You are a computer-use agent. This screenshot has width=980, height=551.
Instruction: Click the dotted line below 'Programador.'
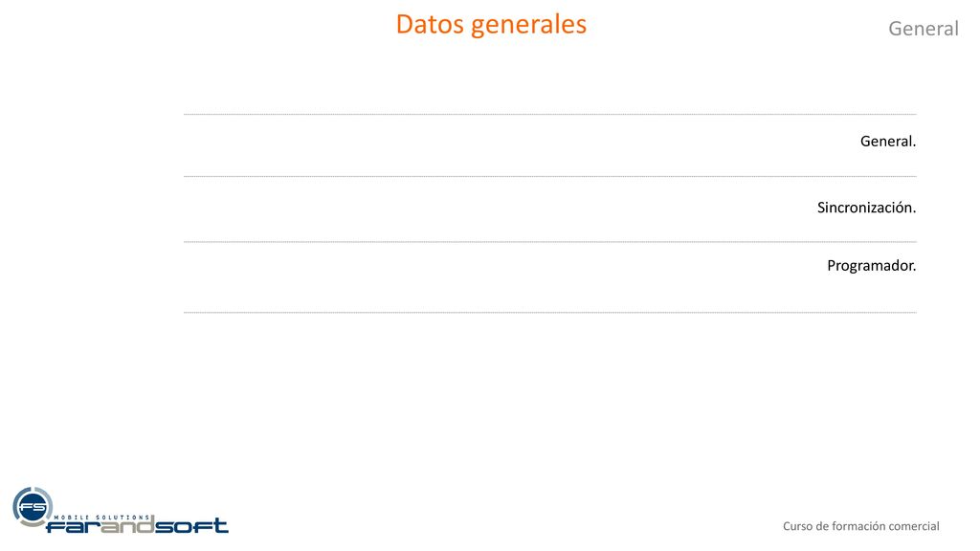coord(550,313)
